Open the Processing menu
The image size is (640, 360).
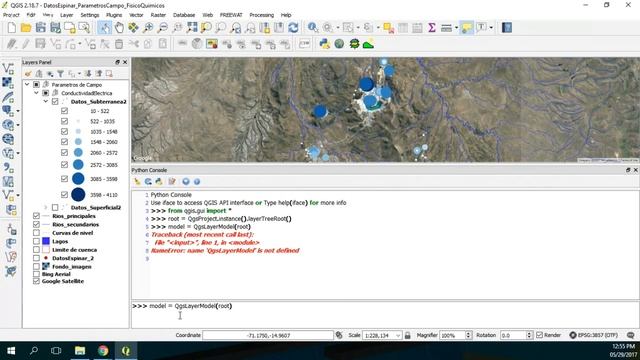[x=262, y=15]
